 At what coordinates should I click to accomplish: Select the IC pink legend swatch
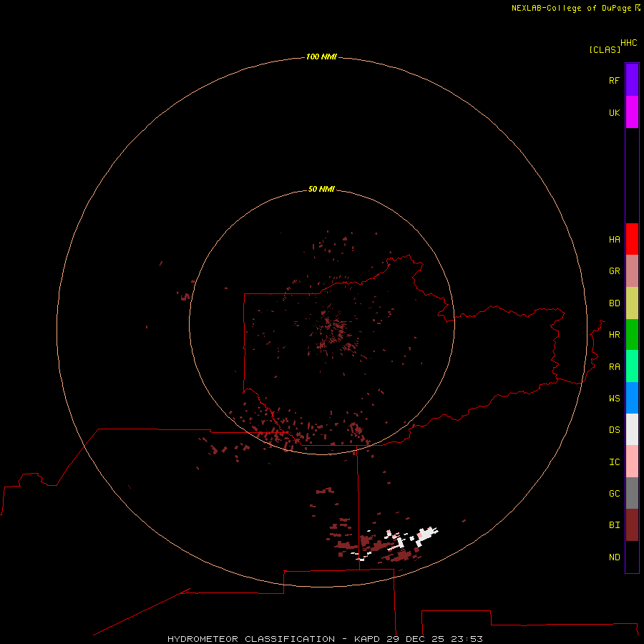632,462
